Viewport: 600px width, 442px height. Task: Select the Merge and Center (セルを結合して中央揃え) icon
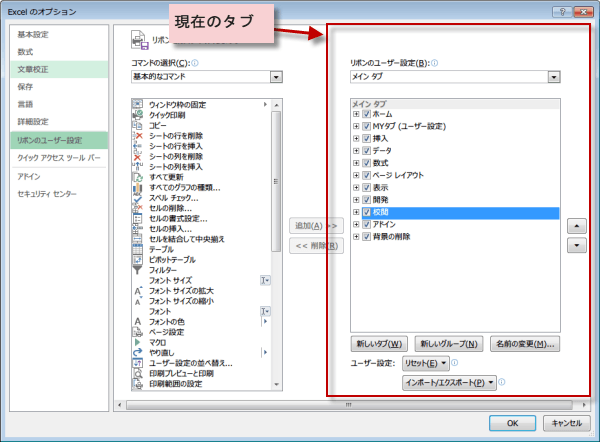137,238
